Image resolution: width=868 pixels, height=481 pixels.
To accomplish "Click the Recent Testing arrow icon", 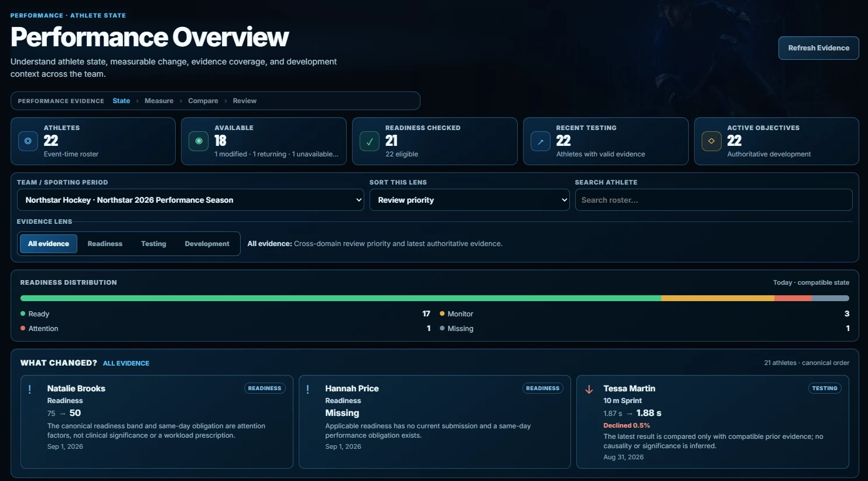I will (x=541, y=141).
